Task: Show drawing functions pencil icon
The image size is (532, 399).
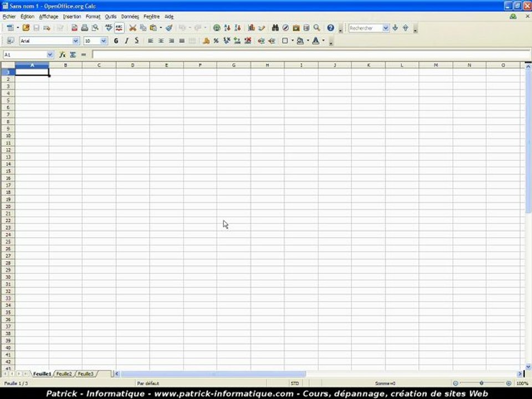Action: (262, 28)
